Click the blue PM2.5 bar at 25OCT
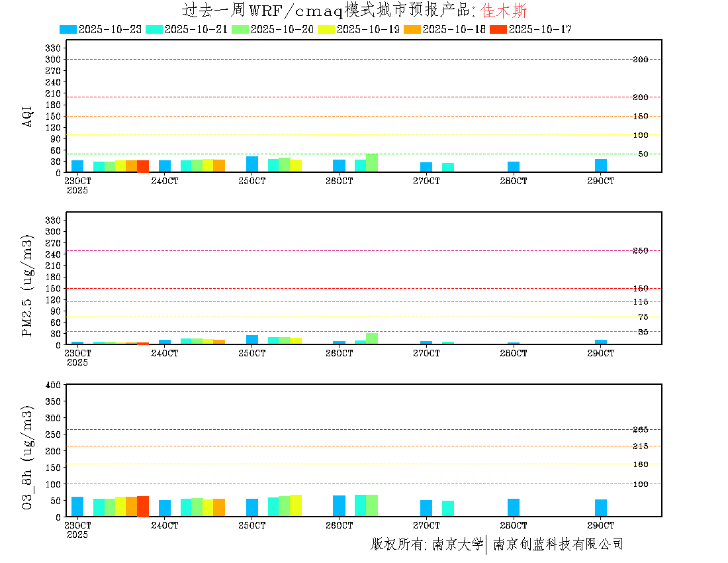The width and height of the screenshot is (728, 563). 252,340
